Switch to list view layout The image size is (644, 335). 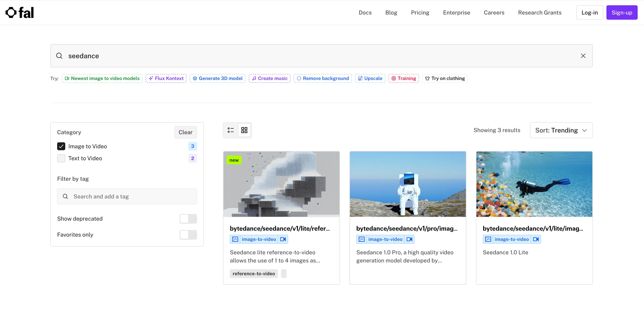pos(231,130)
